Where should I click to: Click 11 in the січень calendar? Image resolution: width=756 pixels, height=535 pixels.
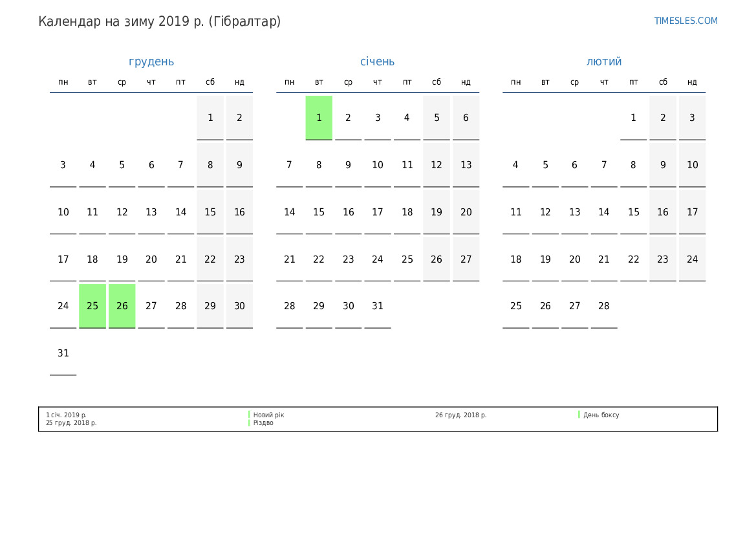[x=407, y=165]
